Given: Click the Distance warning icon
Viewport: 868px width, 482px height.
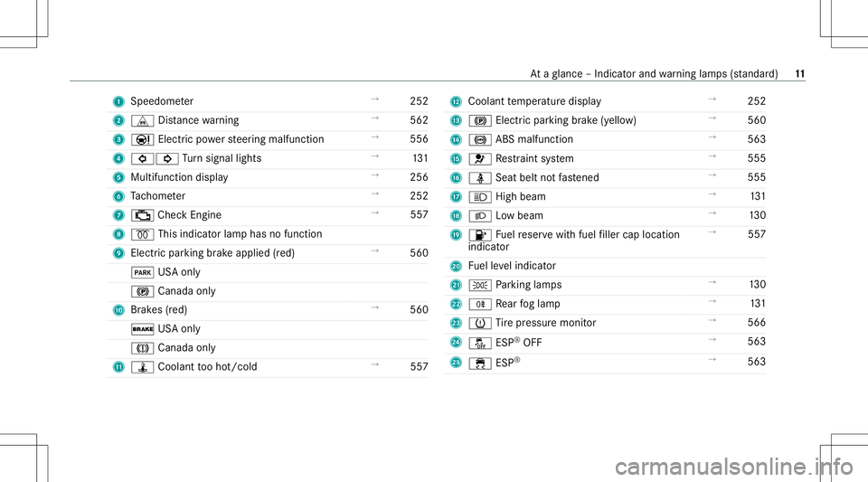Looking at the screenshot, I should coord(142,121).
